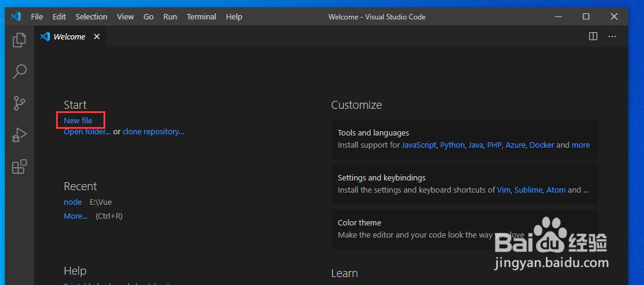
Task: Maximize the Visual Studio Code window
Action: [586, 17]
